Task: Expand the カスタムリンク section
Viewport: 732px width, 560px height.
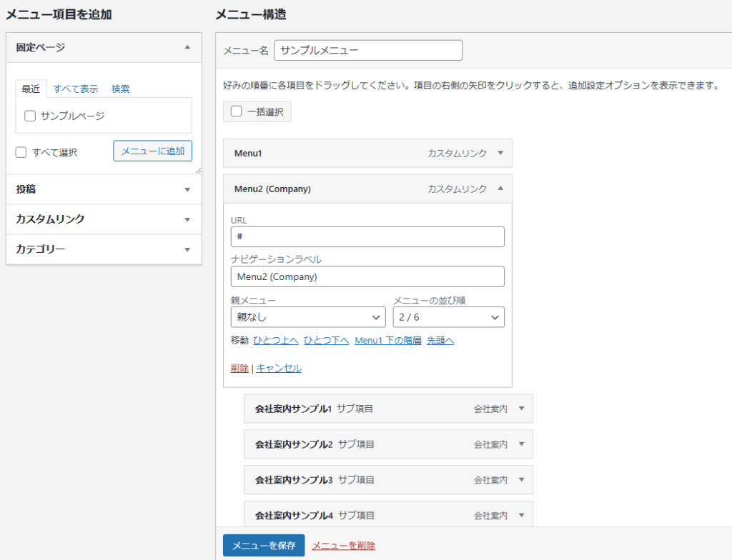Action: 187,220
